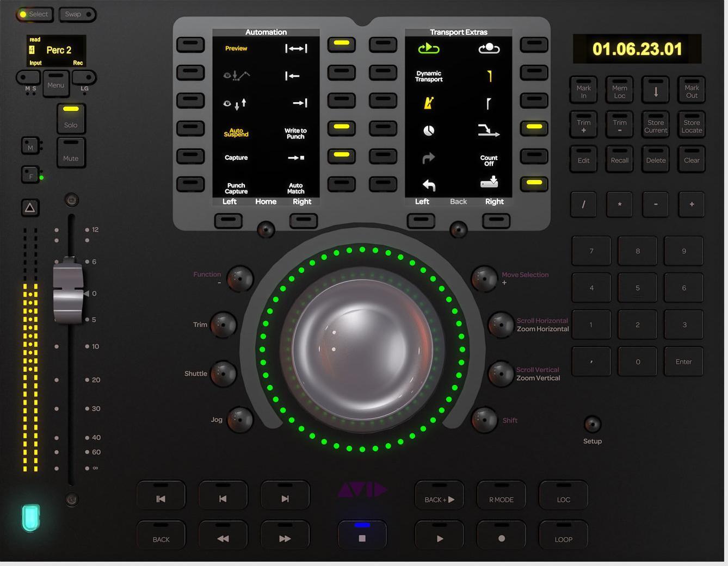Toggle the loop record icon
Viewport: 728px width, 566px height.
click(489, 48)
